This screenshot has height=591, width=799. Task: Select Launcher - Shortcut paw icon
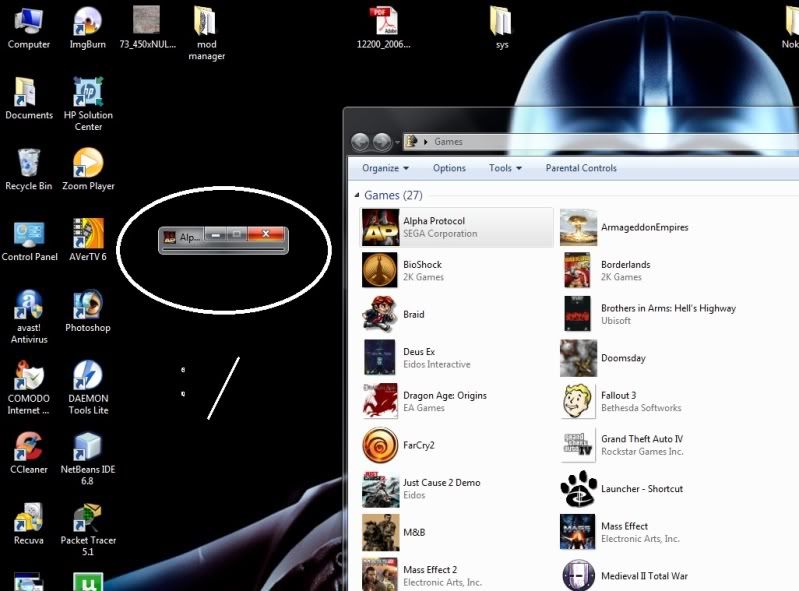point(578,489)
